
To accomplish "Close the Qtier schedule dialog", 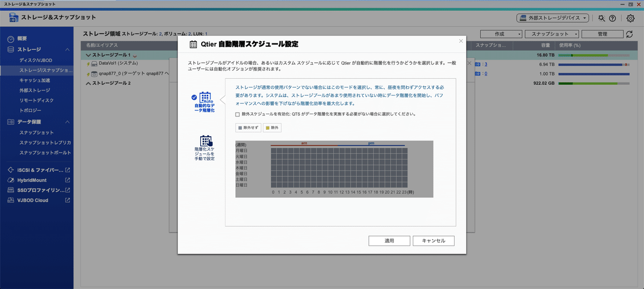I will click(460, 41).
